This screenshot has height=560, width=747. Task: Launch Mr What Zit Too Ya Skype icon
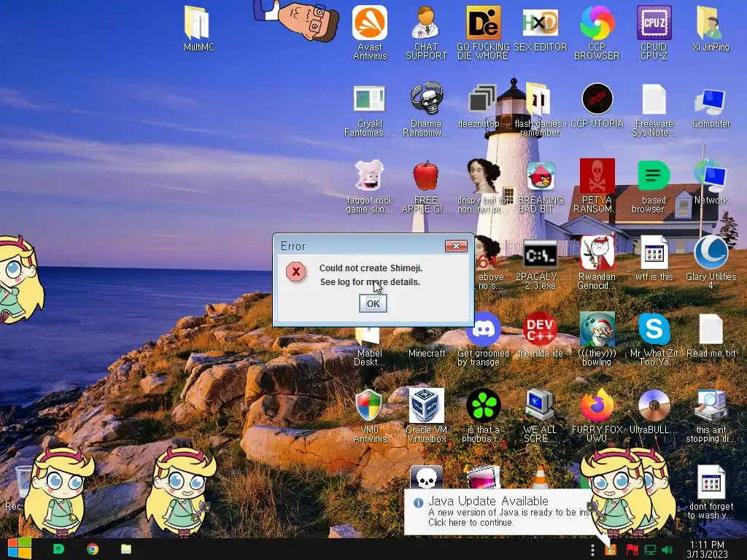pyautogui.click(x=654, y=340)
